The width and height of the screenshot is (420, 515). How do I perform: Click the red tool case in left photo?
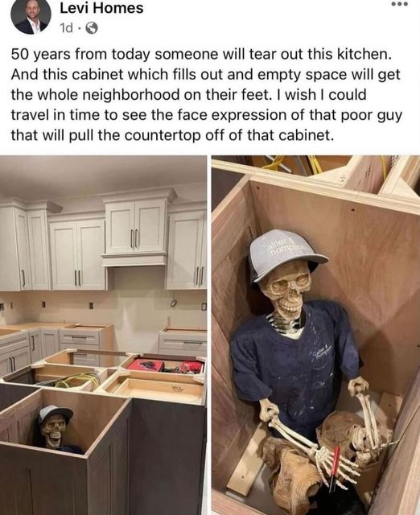coord(166,365)
